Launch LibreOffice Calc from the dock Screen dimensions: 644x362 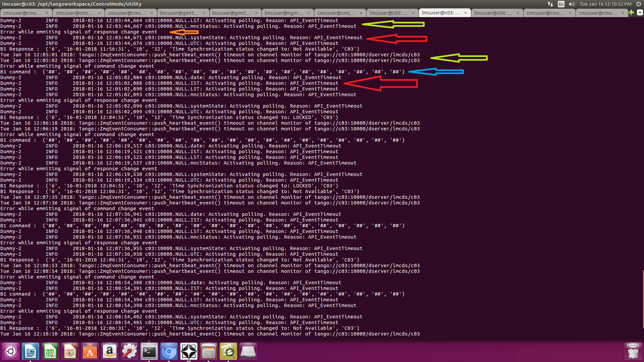coord(50,351)
